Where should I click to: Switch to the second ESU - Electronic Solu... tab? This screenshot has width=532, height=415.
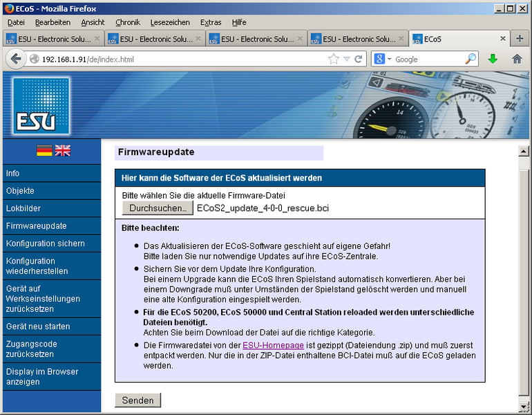click(x=155, y=39)
